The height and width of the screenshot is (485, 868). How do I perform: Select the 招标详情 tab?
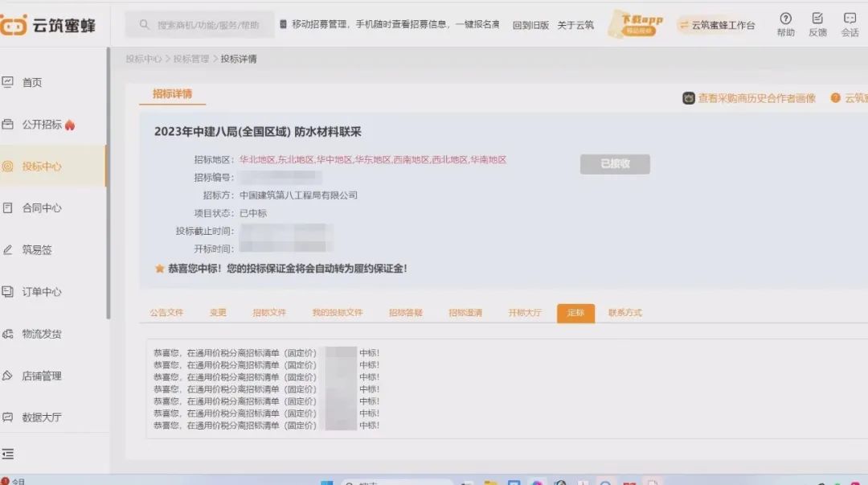click(172, 93)
